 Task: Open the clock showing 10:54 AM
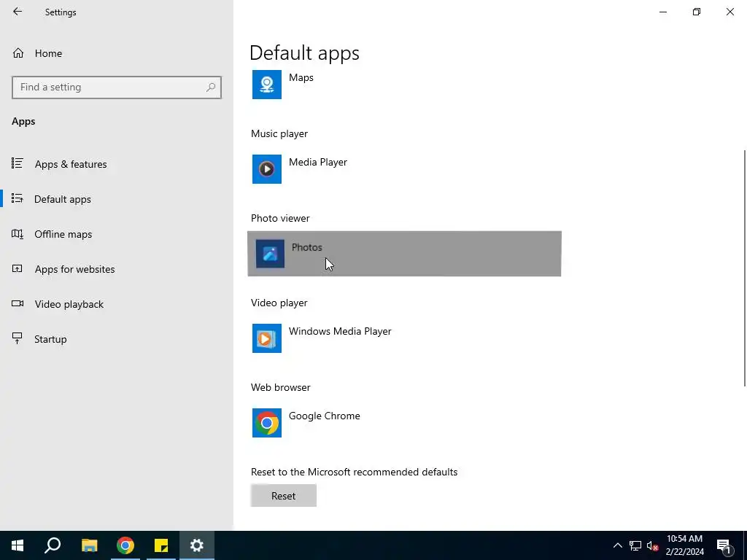click(x=684, y=545)
